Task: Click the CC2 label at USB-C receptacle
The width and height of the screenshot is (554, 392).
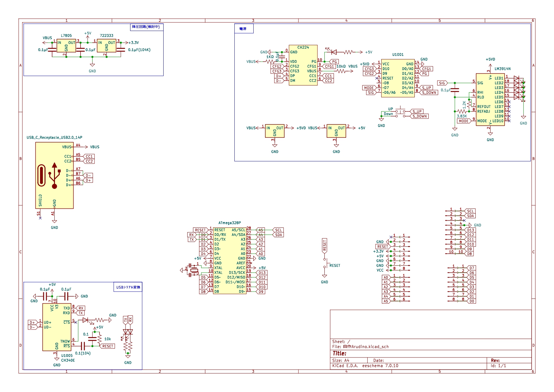Action: click(89, 161)
